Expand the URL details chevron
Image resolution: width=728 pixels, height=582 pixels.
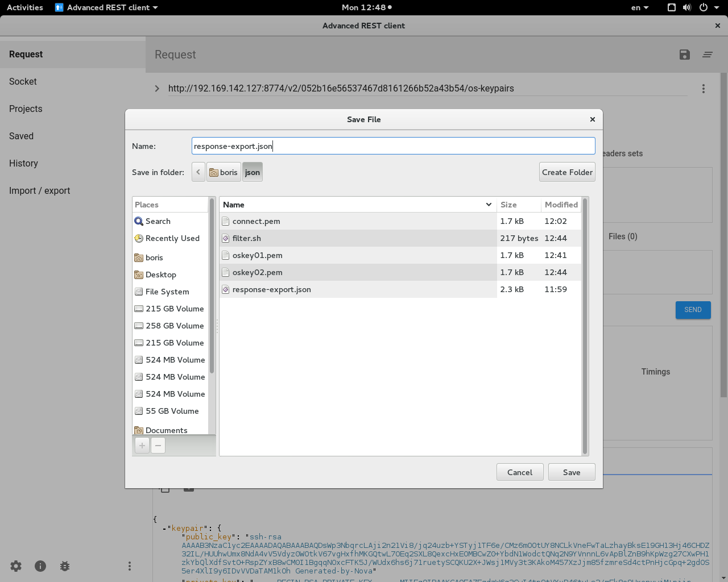point(157,88)
